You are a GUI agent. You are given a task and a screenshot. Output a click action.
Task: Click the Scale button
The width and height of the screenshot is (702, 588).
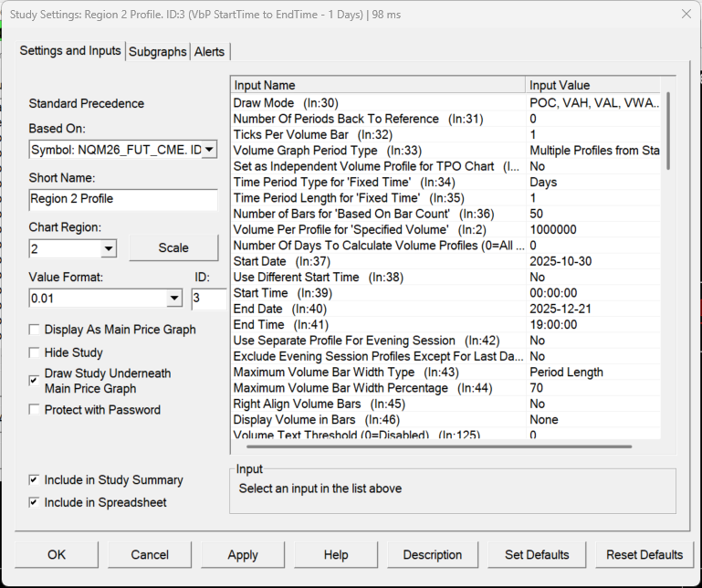point(173,247)
